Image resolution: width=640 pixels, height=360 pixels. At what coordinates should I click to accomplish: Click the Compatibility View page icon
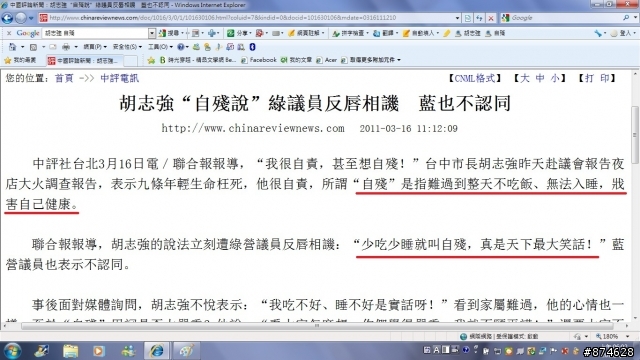click(x=468, y=18)
